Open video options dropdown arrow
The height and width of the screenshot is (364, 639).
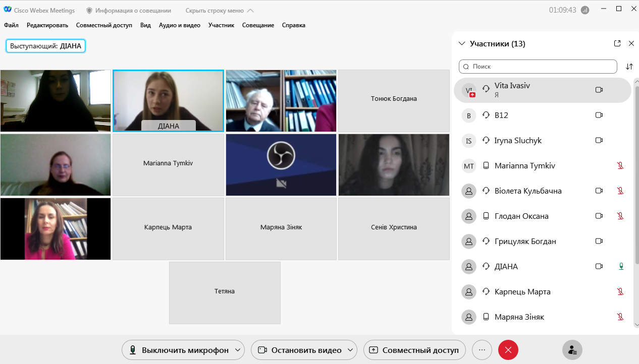351,350
